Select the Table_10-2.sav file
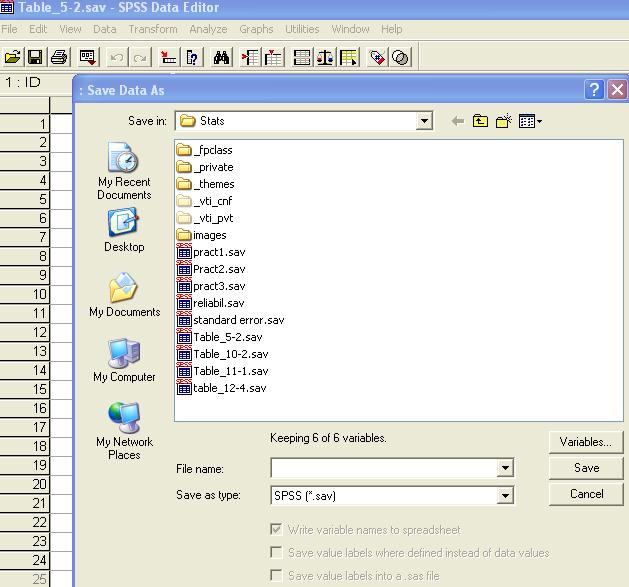The image size is (629, 587). coord(223,354)
